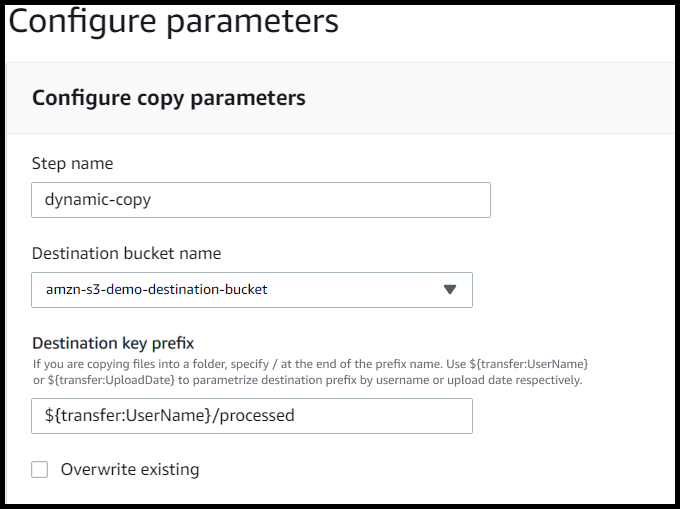Click the dropdown arrow beside the bucket name
Screen dimensions: 681x509
[x=450, y=290]
